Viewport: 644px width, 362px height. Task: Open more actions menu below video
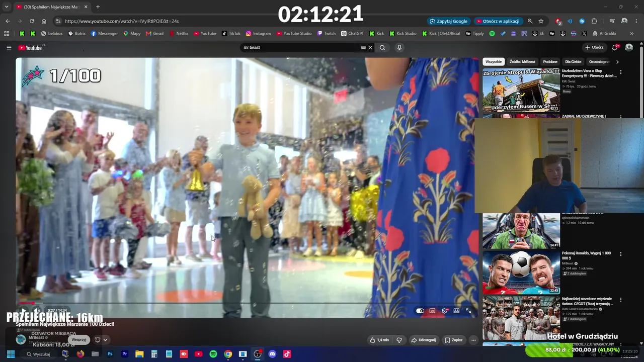coord(473,340)
